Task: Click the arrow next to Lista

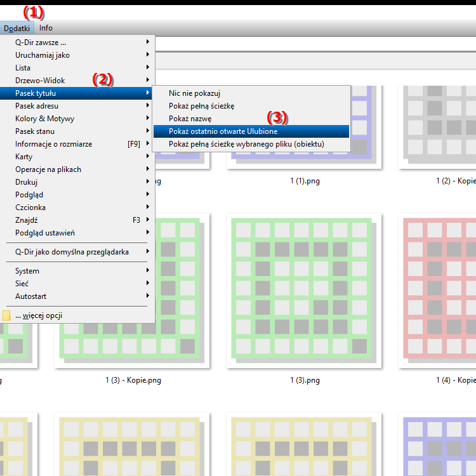Action: tap(147, 67)
